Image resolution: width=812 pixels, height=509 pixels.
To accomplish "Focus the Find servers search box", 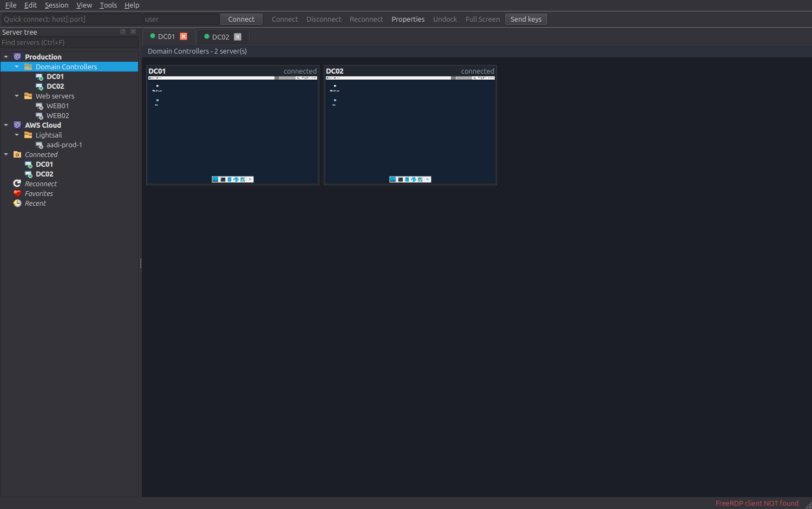I will tap(69, 42).
